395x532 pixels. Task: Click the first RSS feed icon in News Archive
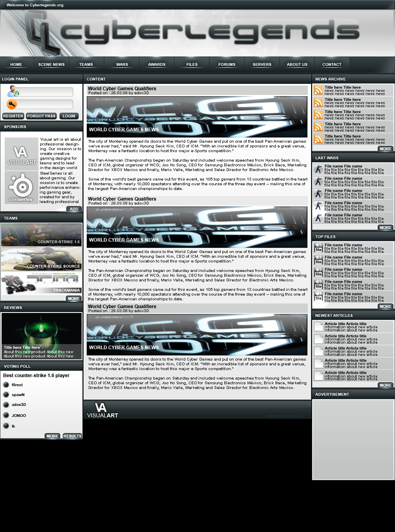pyautogui.click(x=318, y=90)
